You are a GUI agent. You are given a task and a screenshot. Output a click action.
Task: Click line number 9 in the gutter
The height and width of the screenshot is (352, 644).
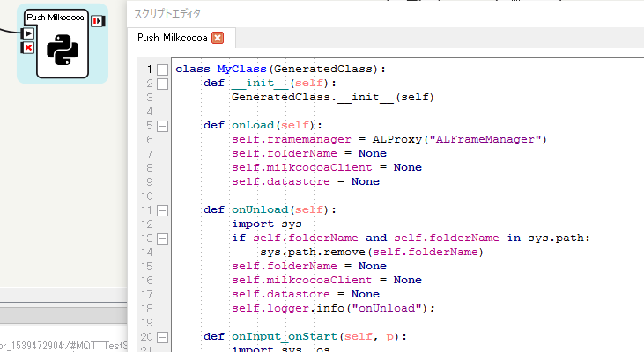coord(150,181)
